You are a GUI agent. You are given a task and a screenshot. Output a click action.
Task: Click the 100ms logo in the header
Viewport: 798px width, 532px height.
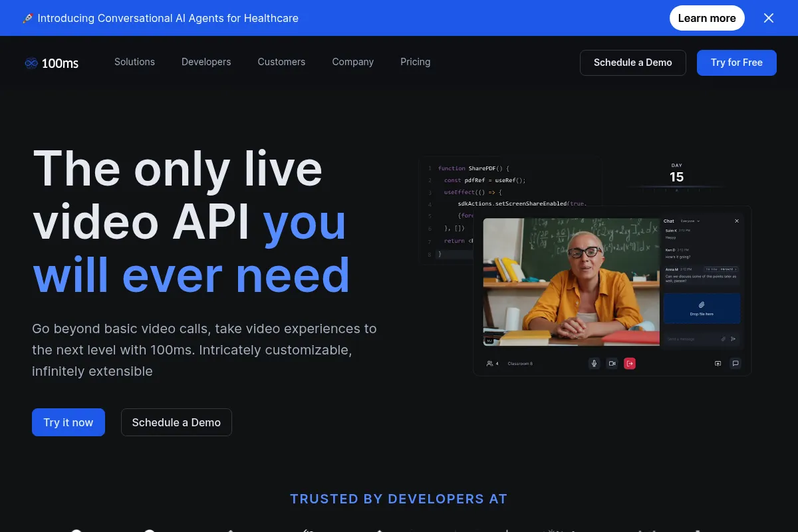click(52, 63)
